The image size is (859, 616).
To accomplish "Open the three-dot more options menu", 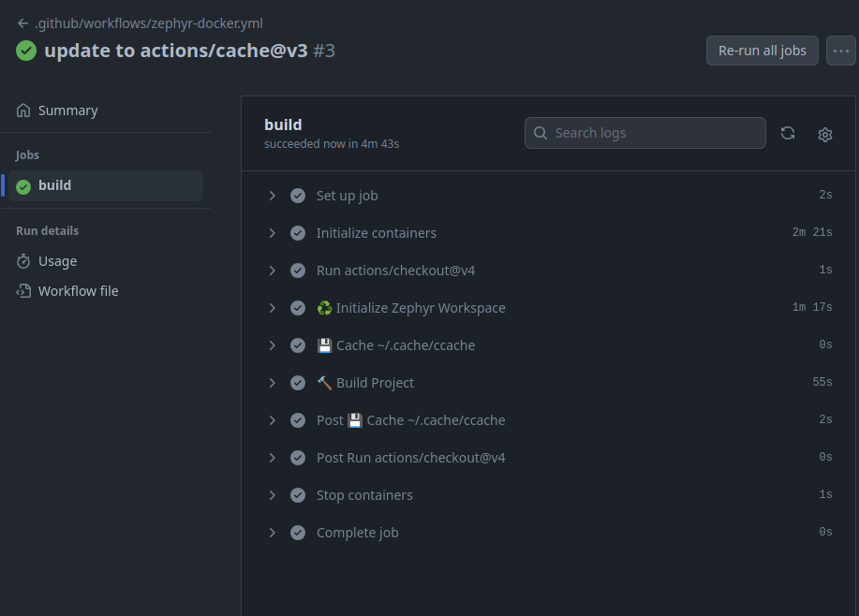I will click(841, 51).
